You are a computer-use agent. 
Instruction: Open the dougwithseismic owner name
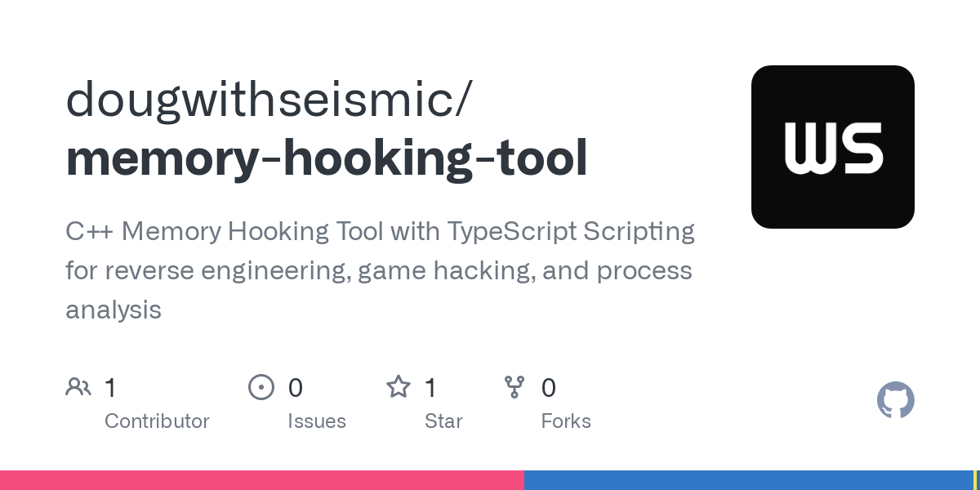pos(269,100)
